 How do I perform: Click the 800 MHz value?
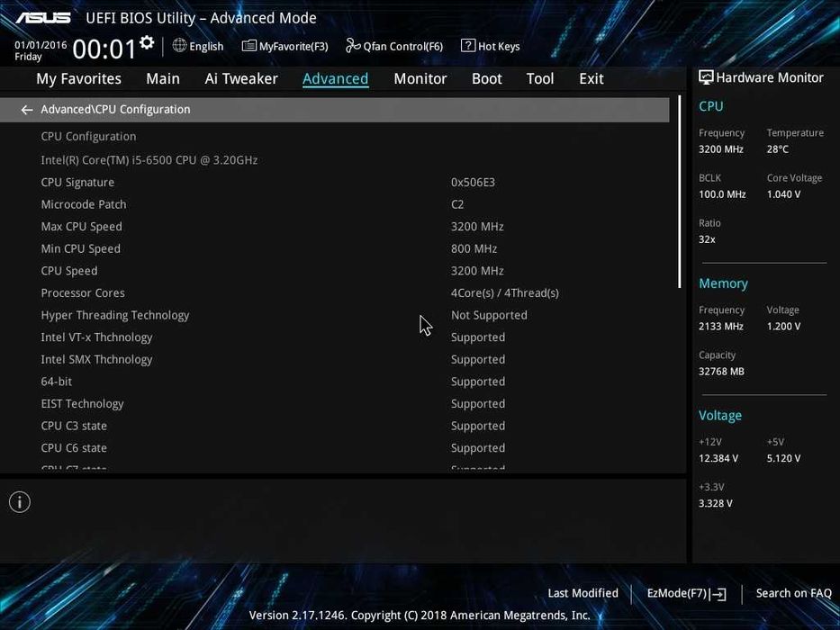[474, 248]
